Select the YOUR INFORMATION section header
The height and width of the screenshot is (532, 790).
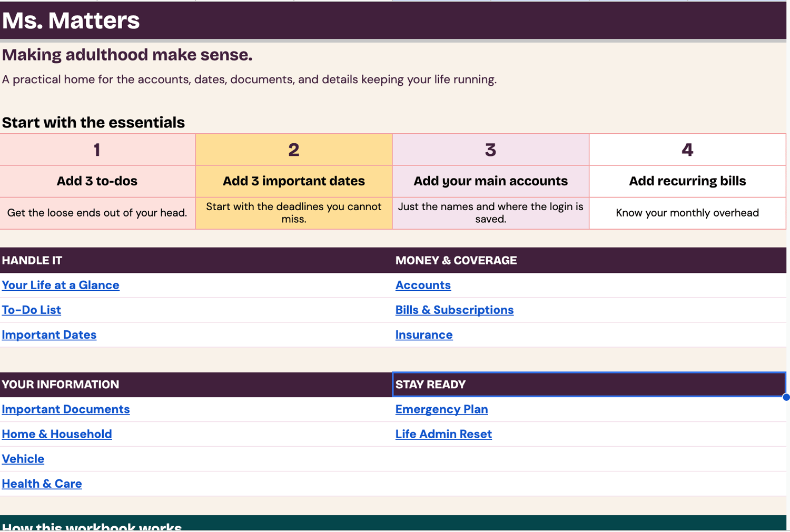pyautogui.click(x=196, y=385)
